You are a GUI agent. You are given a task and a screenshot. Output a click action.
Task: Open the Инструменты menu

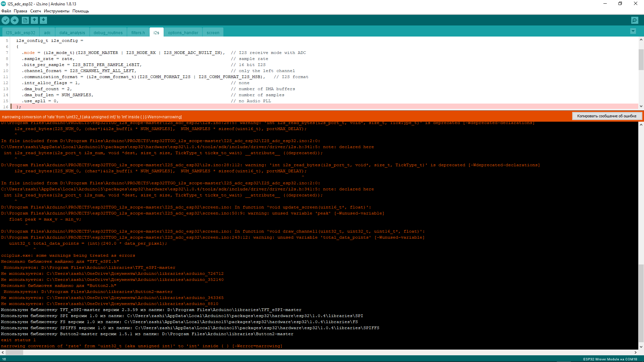[56, 11]
